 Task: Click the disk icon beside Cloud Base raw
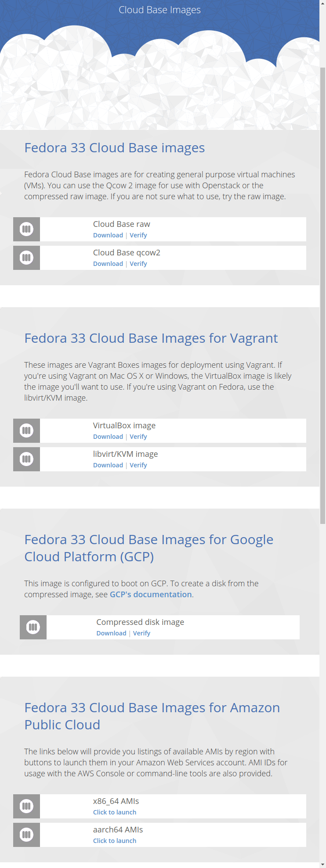point(26,229)
